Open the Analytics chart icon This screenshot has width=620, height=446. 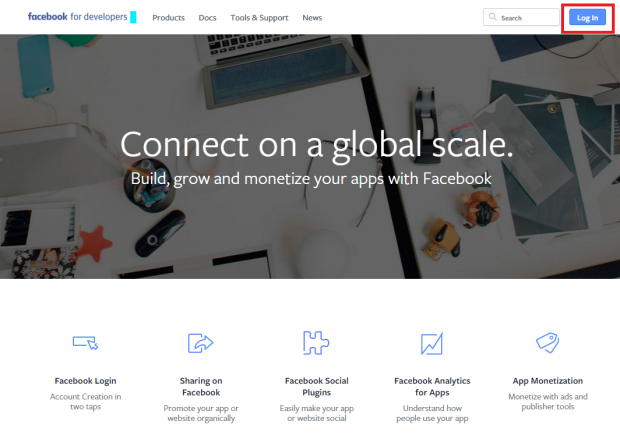pyautogui.click(x=432, y=343)
